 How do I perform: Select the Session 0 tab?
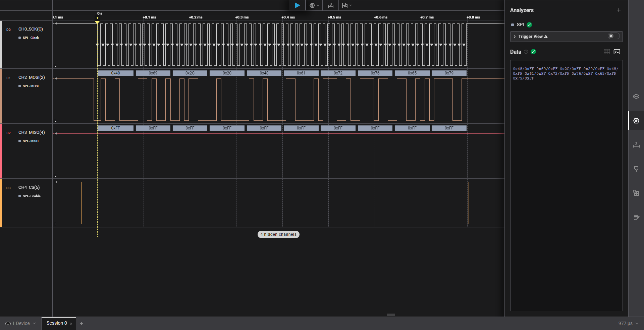point(57,323)
